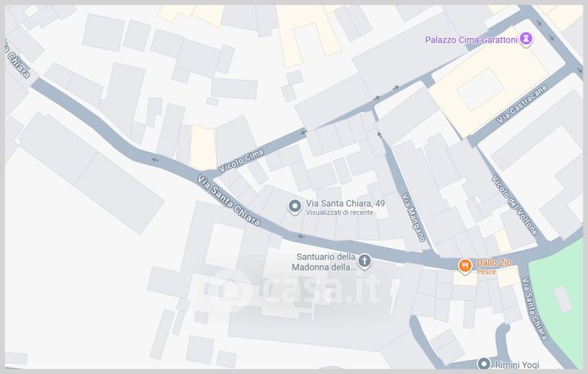
Task: Select the Rimini Yogi location pin icon
Action: (484, 364)
